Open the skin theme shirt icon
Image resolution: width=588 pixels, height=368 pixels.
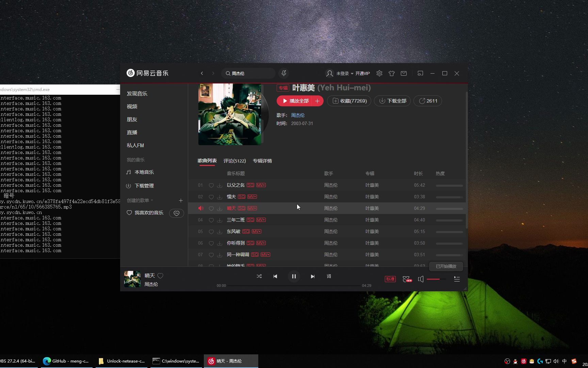pos(392,73)
